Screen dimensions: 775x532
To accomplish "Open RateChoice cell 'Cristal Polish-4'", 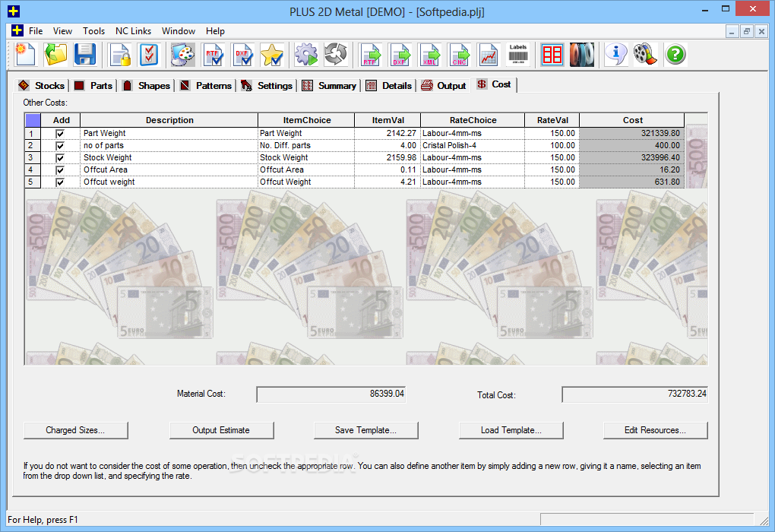I will coord(473,145).
